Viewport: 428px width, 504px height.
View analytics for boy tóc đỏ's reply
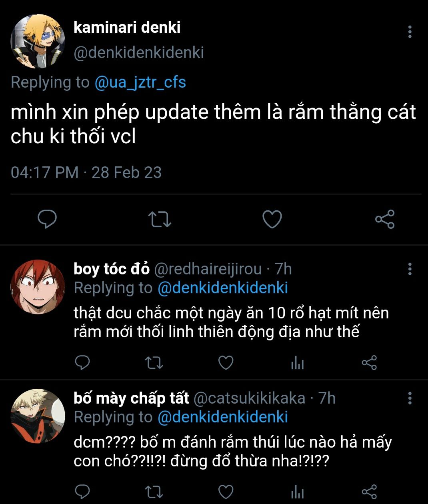click(297, 363)
